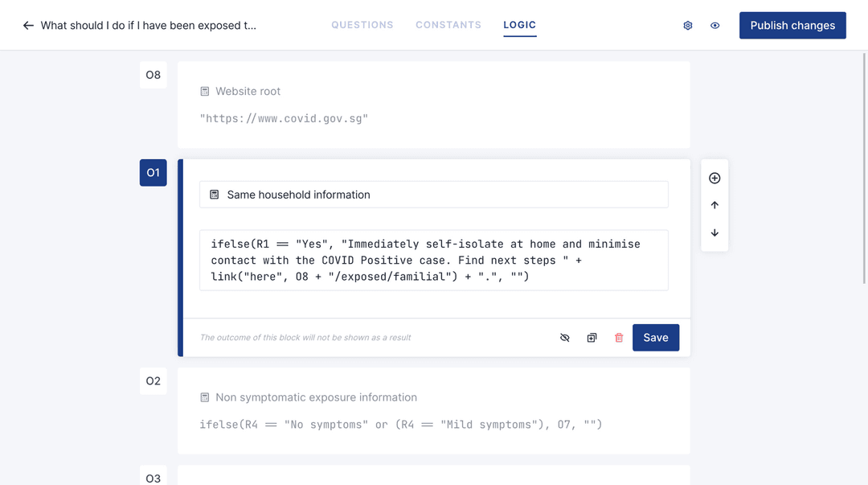Click calculator icon in Same household field
This screenshot has width=868, height=485.
coord(215,195)
